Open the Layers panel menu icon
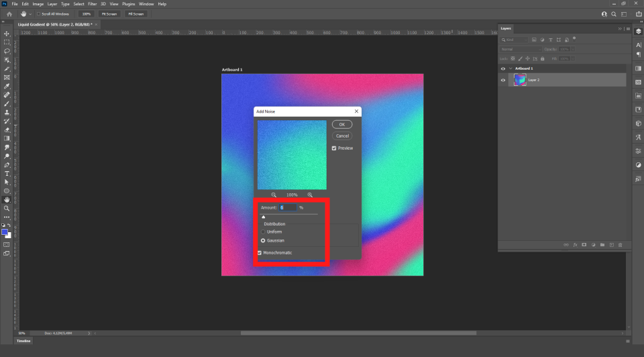 tap(628, 29)
